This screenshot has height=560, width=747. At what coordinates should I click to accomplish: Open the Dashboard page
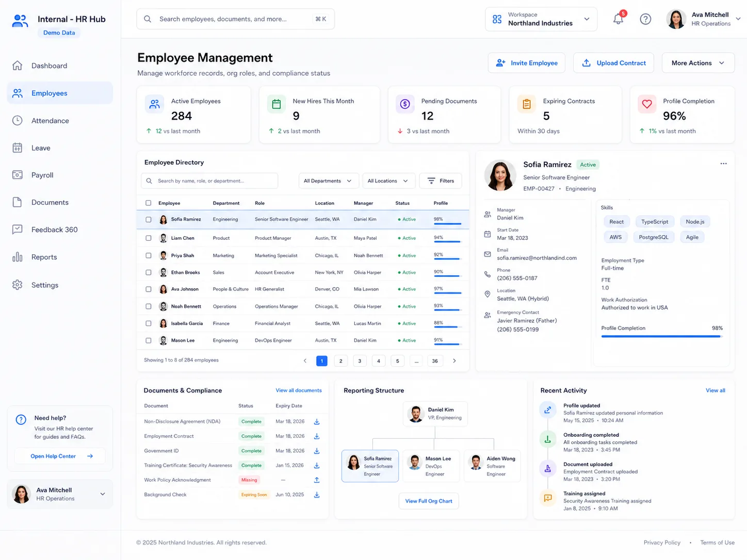[60, 65]
